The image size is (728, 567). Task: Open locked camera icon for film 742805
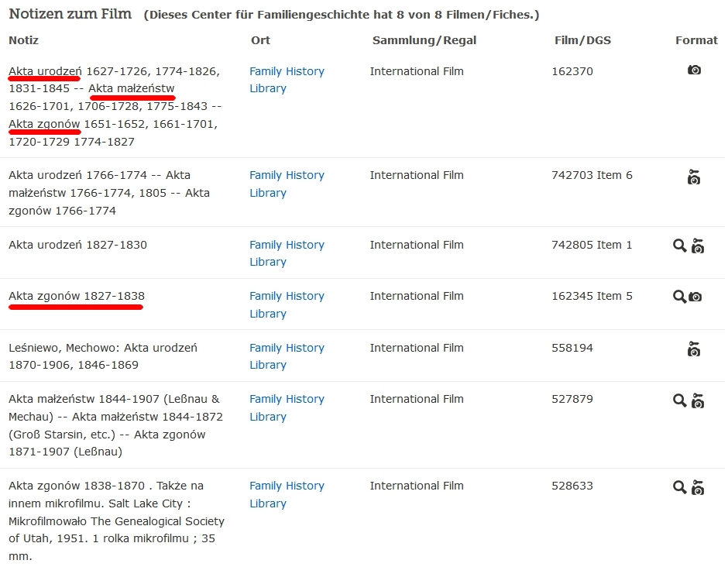point(698,246)
